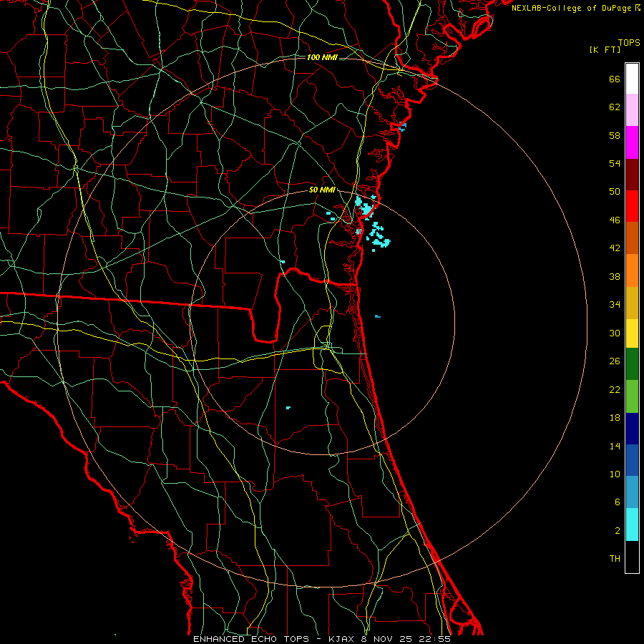Click the cyan swatch at legend bottom
This screenshot has width=644, height=644.
[x=632, y=525]
